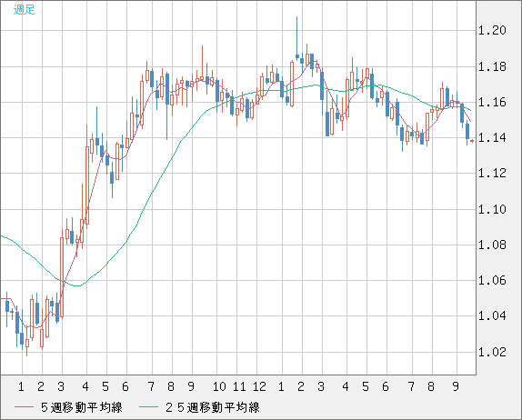Click the 1.16 price axis label
This screenshot has width=522, height=420.
[492, 102]
